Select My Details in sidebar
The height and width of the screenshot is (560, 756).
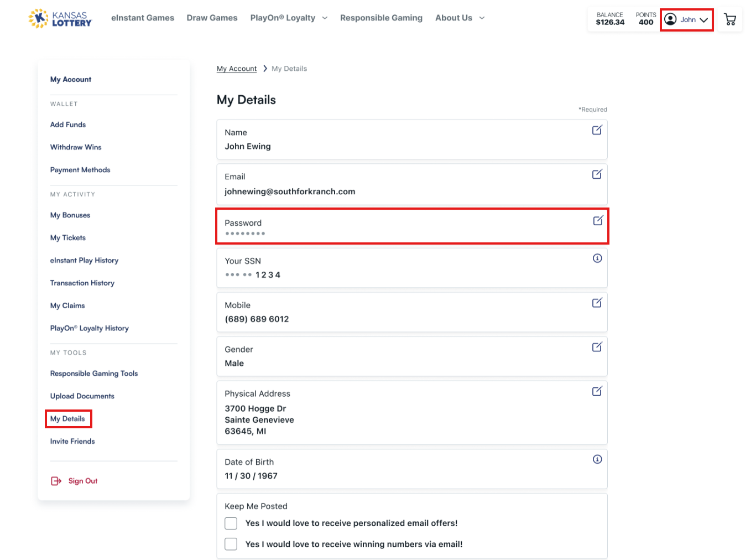(x=67, y=419)
